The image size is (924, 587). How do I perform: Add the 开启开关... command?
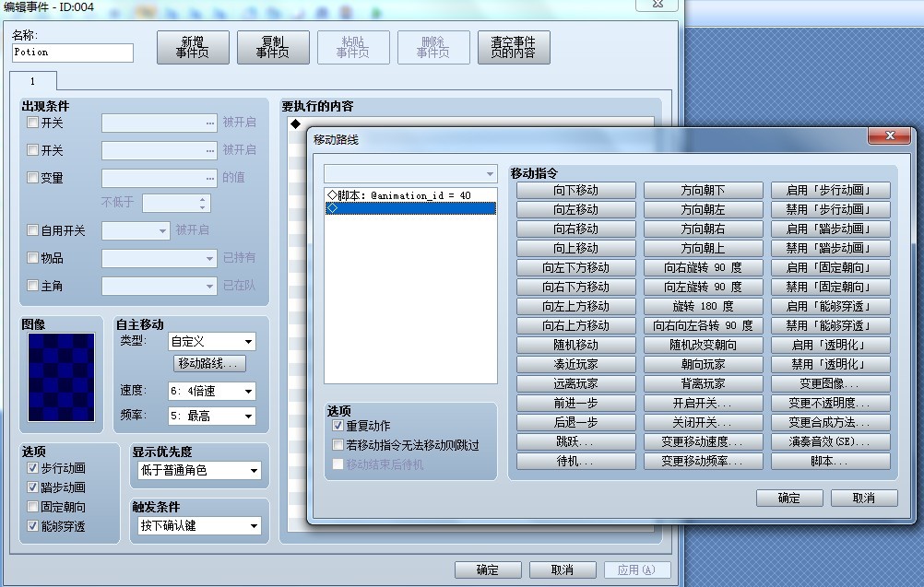pos(704,404)
